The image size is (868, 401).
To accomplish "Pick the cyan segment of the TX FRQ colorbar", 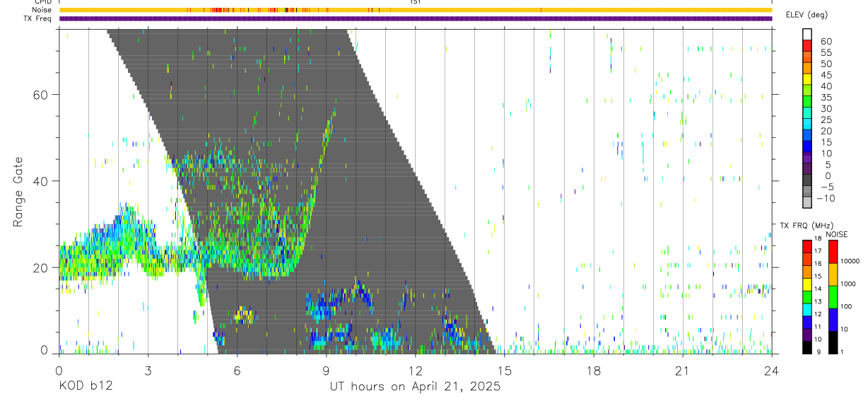I will [x=807, y=309].
